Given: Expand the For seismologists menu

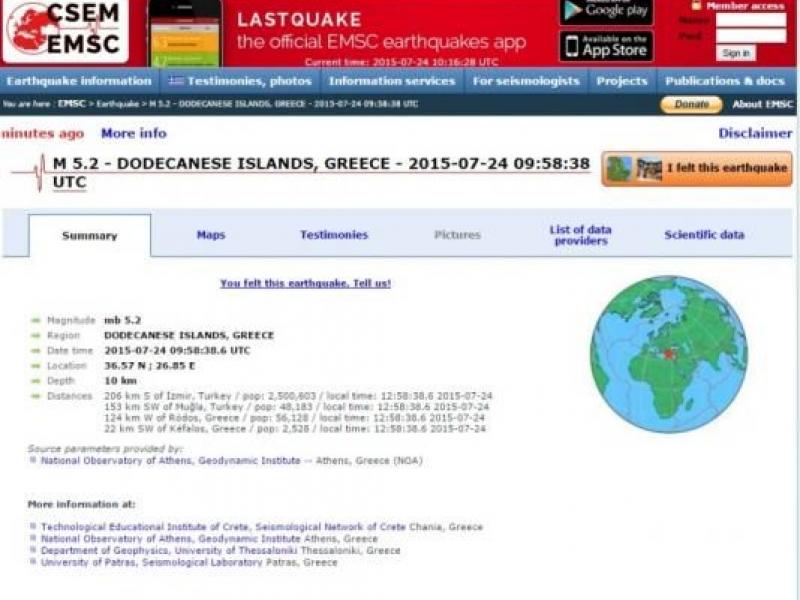Looking at the screenshot, I should pyautogui.click(x=525, y=81).
